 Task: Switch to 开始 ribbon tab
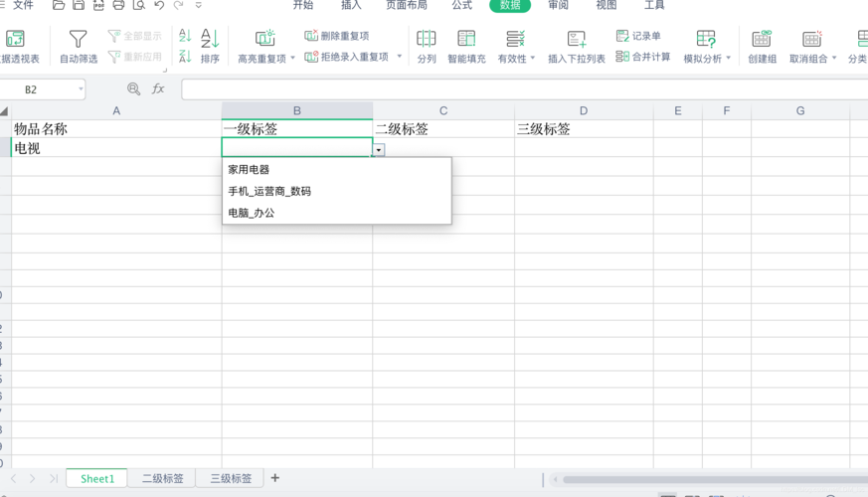pyautogui.click(x=303, y=5)
